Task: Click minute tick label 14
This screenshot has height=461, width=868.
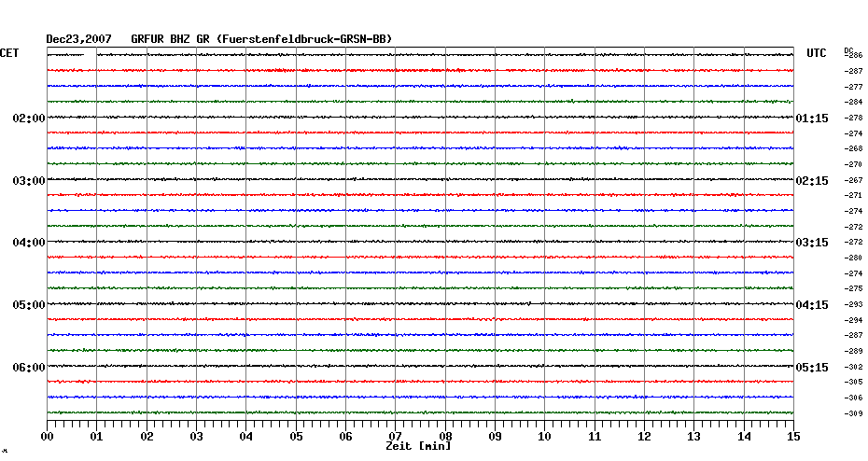Action: point(744,437)
